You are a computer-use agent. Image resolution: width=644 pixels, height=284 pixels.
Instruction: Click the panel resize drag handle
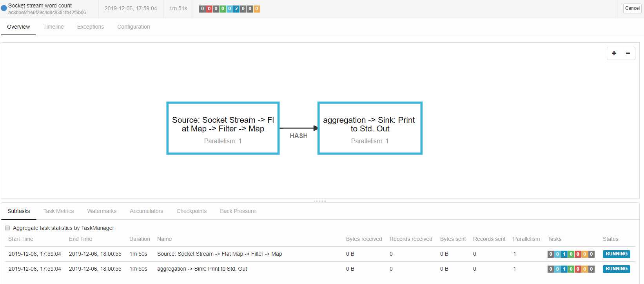click(x=320, y=200)
